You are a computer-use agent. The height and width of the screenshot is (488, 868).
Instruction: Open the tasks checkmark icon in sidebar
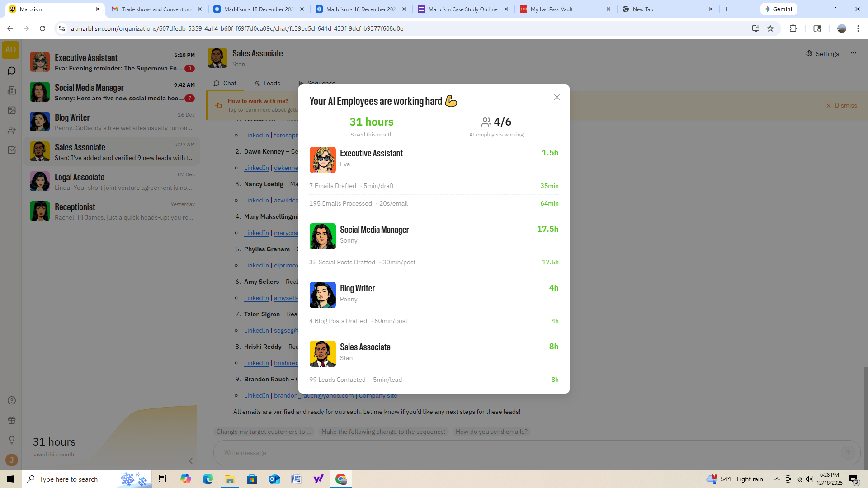point(12,150)
